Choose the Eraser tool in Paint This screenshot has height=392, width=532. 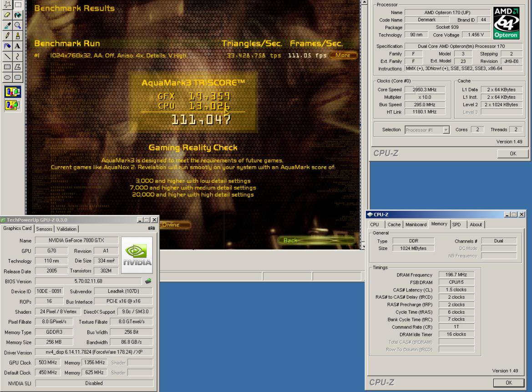coord(7,15)
